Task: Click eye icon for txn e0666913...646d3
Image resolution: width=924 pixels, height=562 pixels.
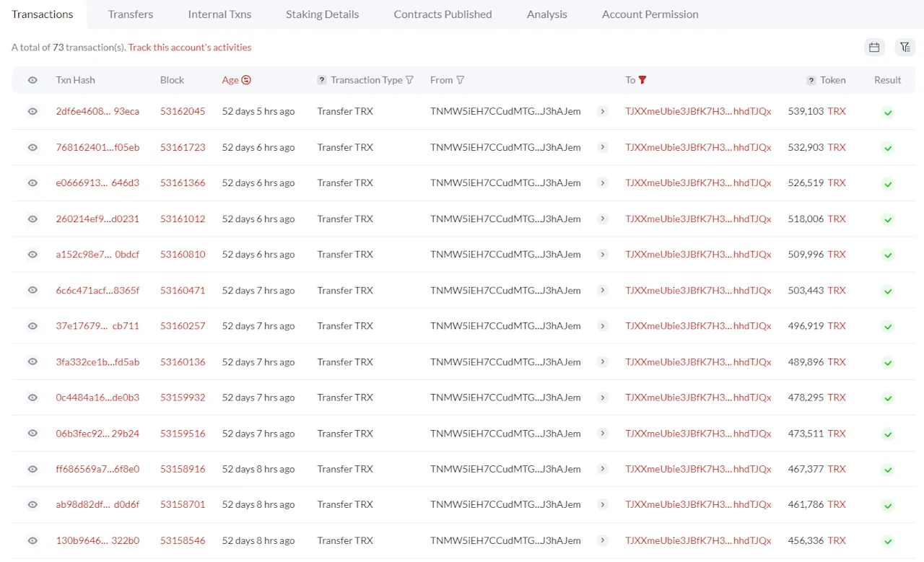Action: 32,183
